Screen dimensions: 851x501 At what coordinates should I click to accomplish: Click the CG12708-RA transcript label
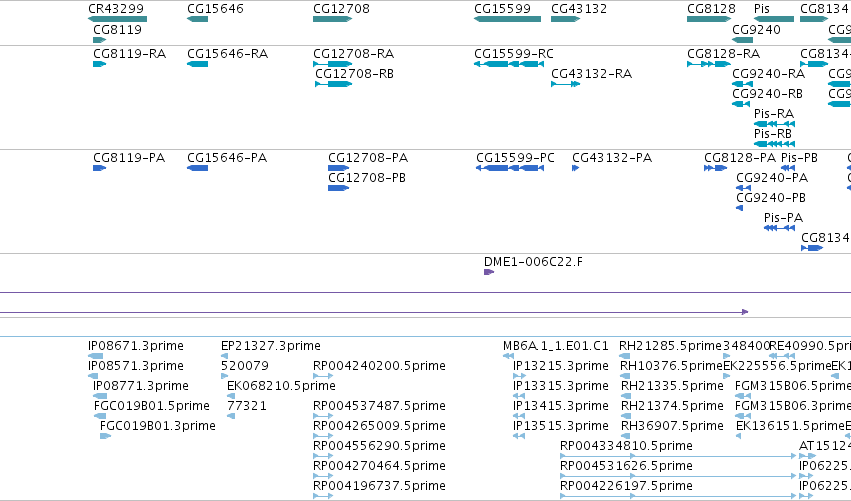coord(353,54)
